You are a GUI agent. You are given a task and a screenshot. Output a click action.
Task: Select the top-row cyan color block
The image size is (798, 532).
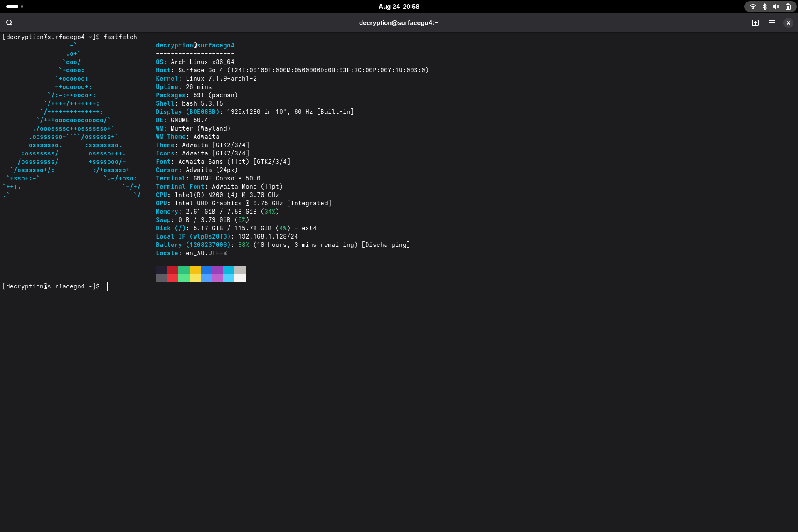point(229,270)
